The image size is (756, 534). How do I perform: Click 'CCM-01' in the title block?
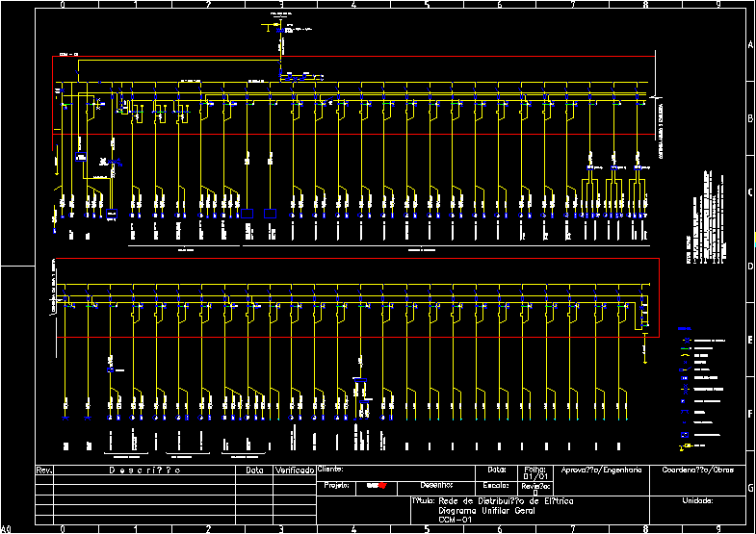[455, 520]
